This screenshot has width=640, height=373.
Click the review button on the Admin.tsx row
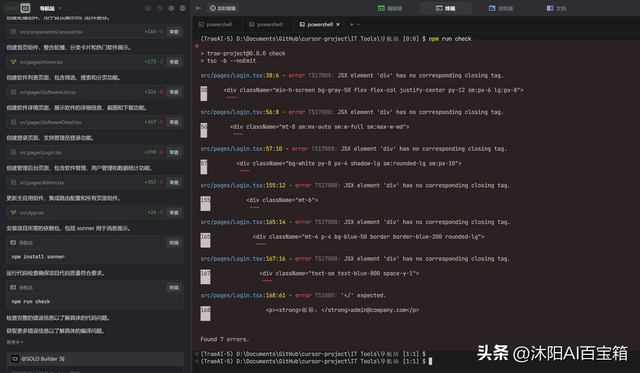tap(174, 182)
